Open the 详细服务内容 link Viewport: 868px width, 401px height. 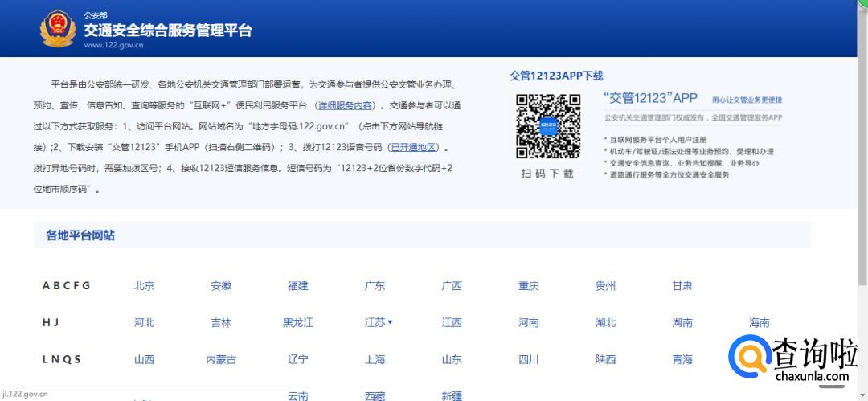[346, 105]
